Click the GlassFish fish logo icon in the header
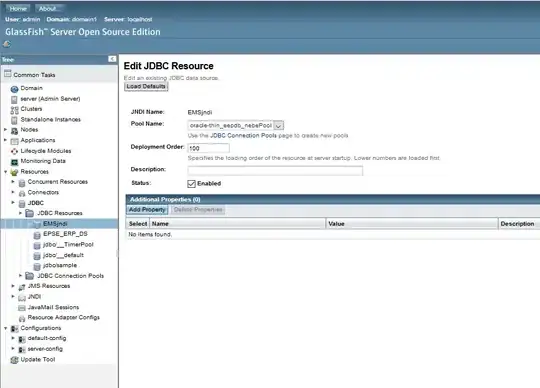 pyautogui.click(x=7, y=44)
